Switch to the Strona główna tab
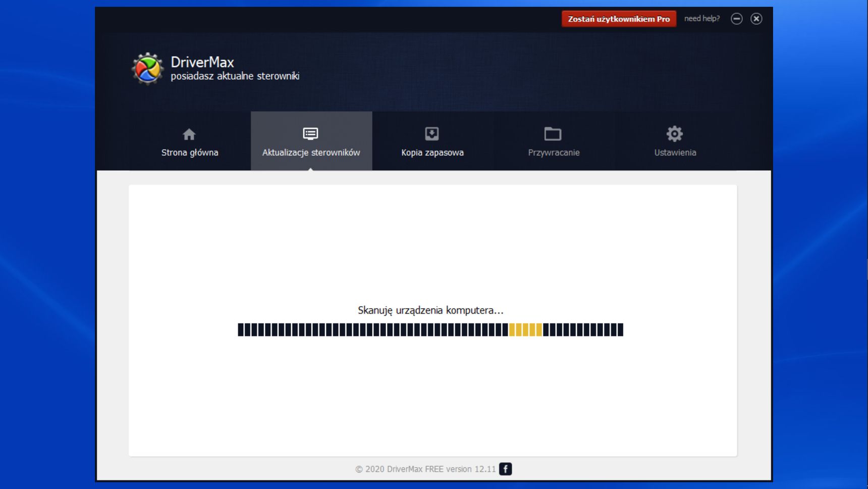This screenshot has width=868, height=489. pos(190,141)
